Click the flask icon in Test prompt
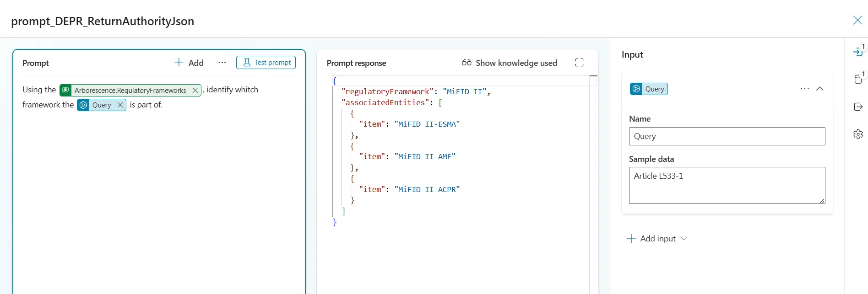Screen dimensions: 868x294 [x=247, y=63]
